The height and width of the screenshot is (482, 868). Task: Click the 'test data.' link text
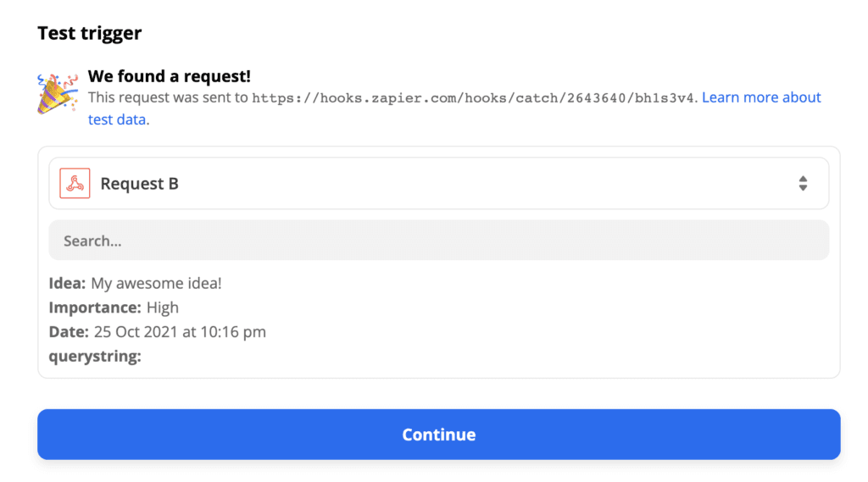[x=119, y=119]
